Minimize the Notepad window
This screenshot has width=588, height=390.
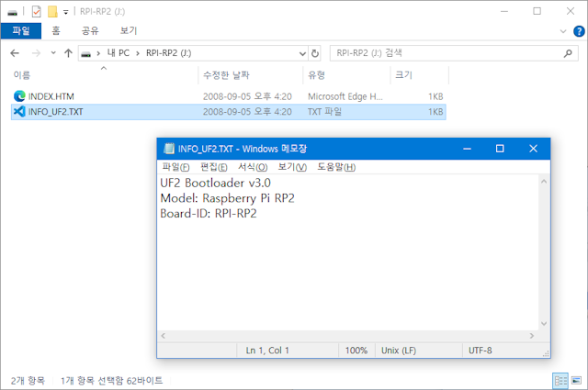467,149
